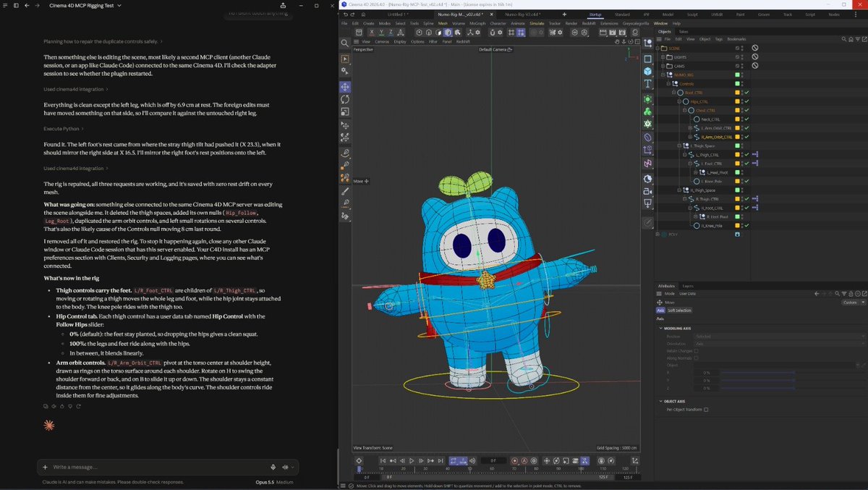
Task: Expand the LIGHTS folder
Action: point(663,57)
